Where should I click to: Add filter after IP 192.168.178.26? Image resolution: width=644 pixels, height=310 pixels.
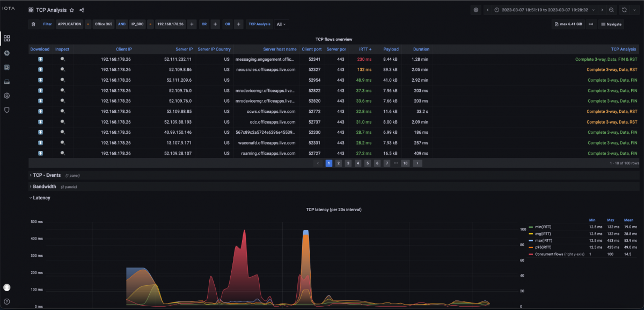pyautogui.click(x=192, y=24)
